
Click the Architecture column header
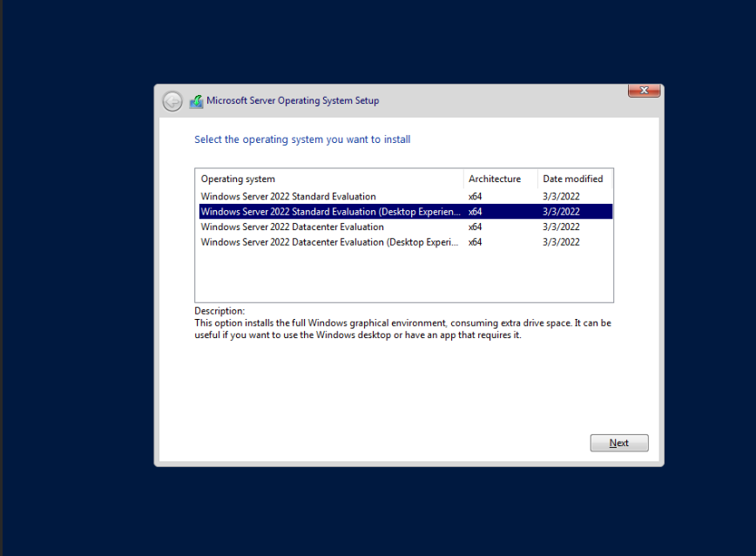click(x=495, y=179)
